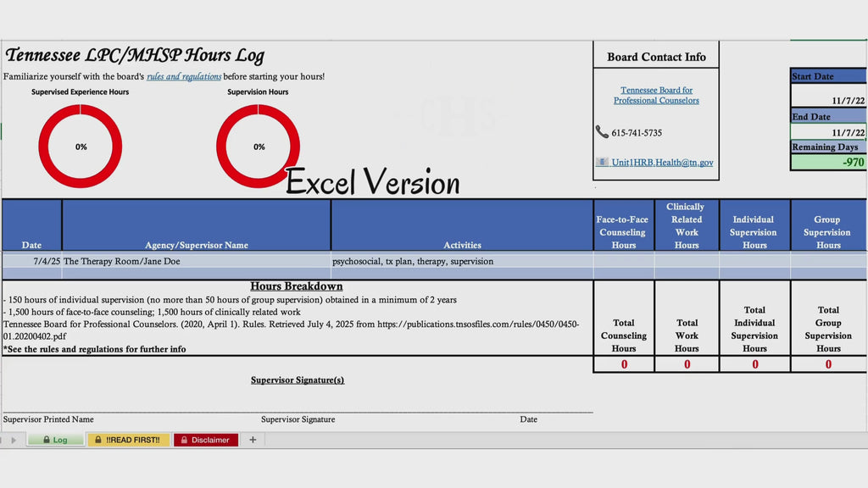
Task: Click the Unit1HRB.Health@tn.gov email link
Action: 662,162
